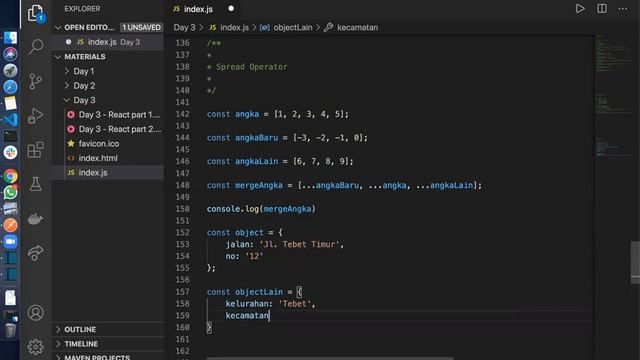The height and width of the screenshot is (360, 640).
Task: Expand the Day 1 folder
Action: (84, 71)
